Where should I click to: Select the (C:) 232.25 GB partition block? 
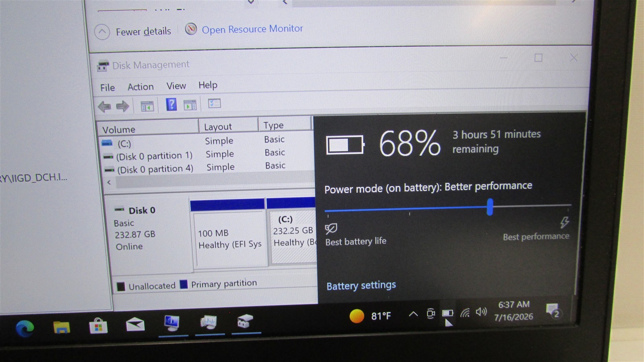[292, 231]
